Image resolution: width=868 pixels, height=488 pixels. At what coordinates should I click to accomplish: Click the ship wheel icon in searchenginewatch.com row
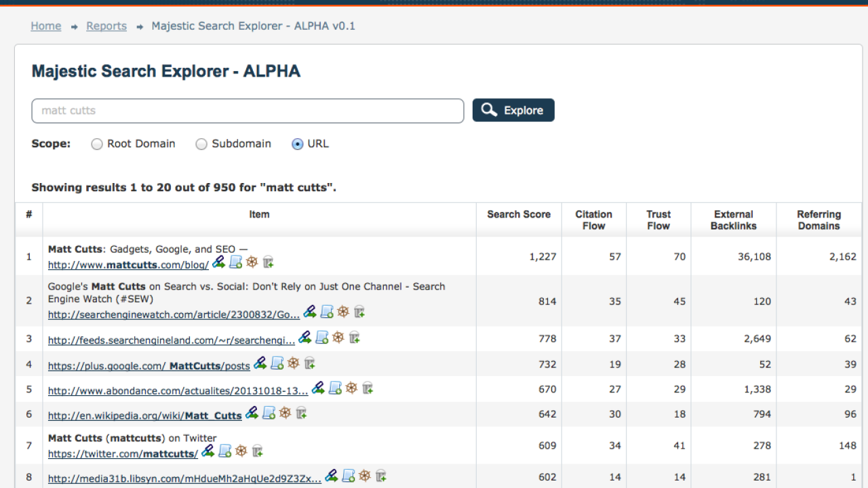coord(343,312)
